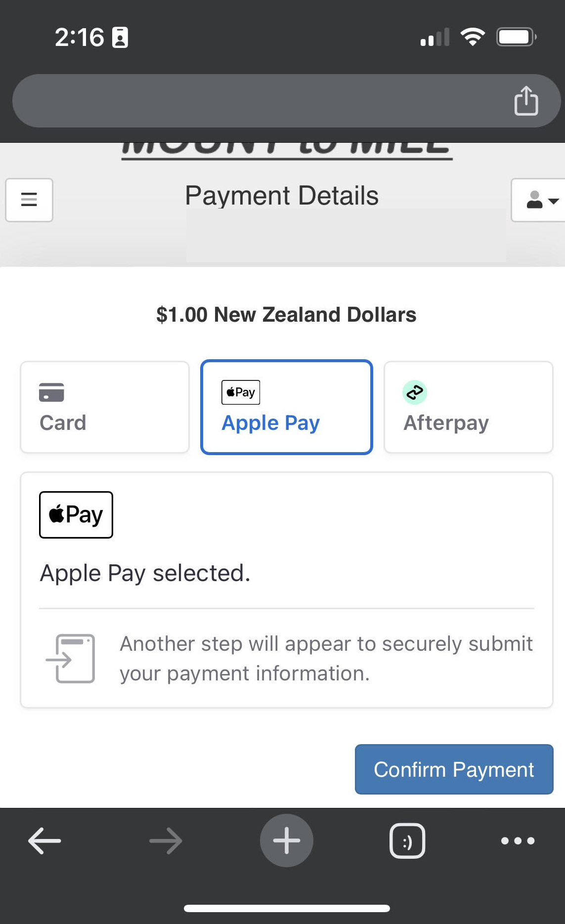565x924 pixels.
Task: Open a new tab with plus button
Action: tap(286, 840)
